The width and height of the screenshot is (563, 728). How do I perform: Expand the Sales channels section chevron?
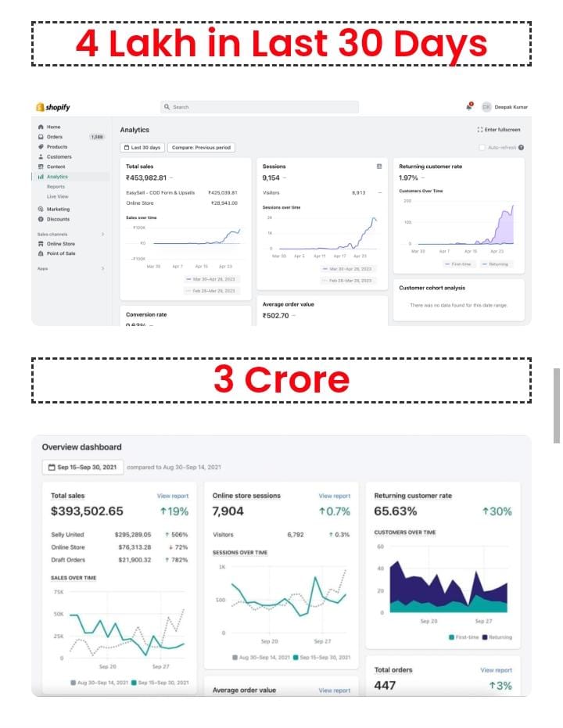(102, 234)
